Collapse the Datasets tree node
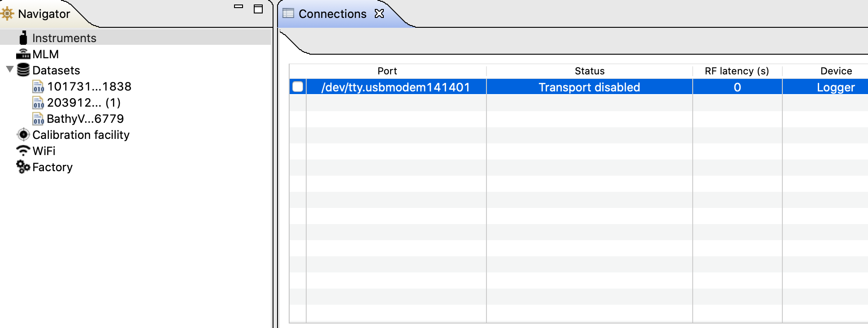The image size is (868, 328). coord(10,69)
